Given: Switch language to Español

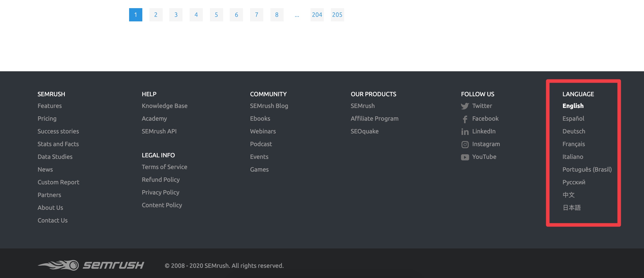Looking at the screenshot, I should click(573, 119).
